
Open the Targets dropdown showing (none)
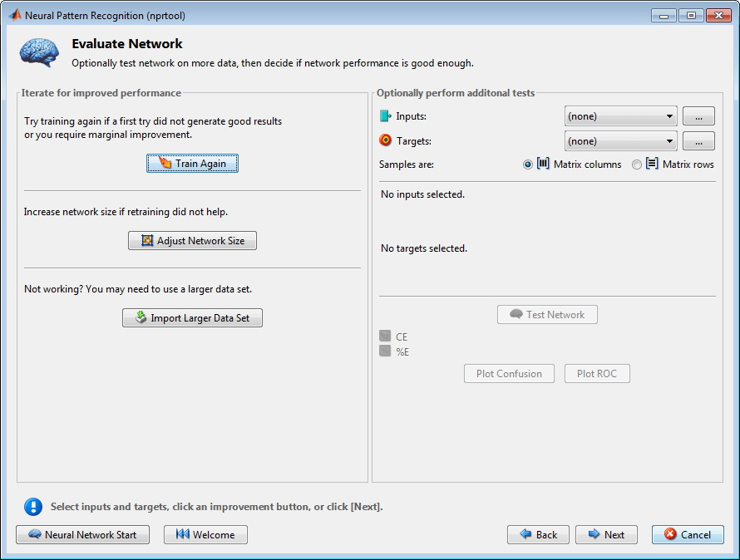tap(620, 141)
